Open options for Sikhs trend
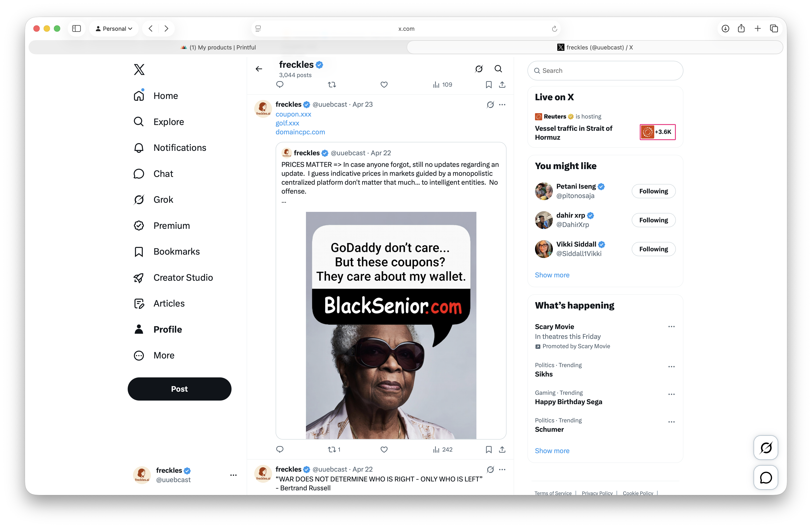812x528 pixels. click(671, 367)
